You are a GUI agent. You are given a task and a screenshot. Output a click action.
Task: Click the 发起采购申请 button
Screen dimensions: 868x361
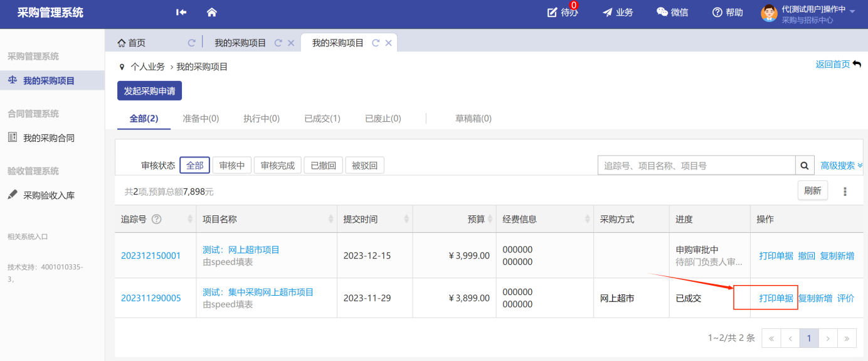pos(149,90)
